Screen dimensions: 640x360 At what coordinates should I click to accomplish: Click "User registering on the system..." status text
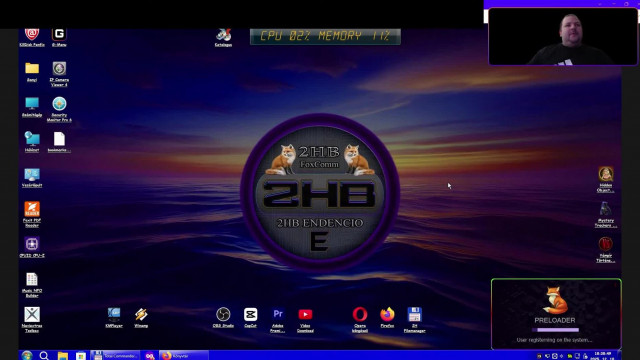click(554, 340)
